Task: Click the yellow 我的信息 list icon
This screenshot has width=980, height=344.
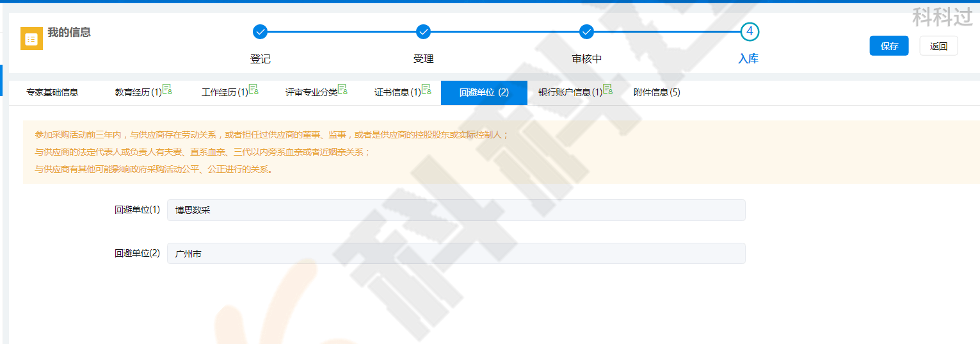Action: (x=31, y=38)
